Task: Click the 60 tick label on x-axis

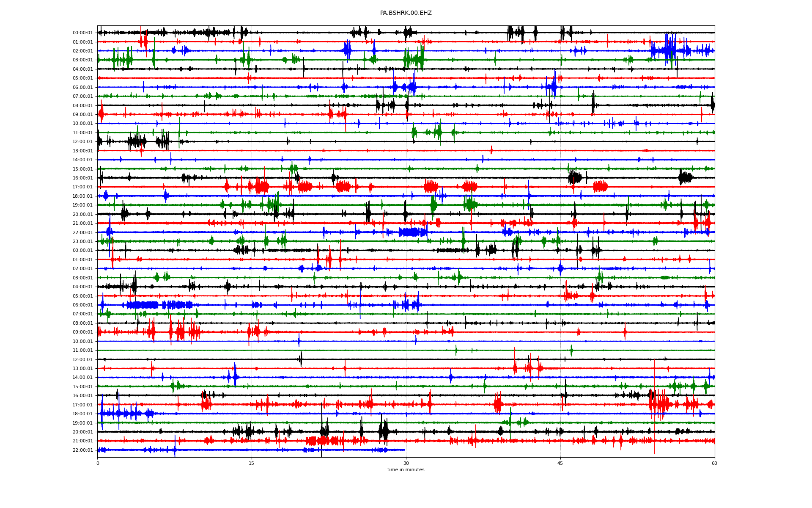Action: (x=714, y=463)
